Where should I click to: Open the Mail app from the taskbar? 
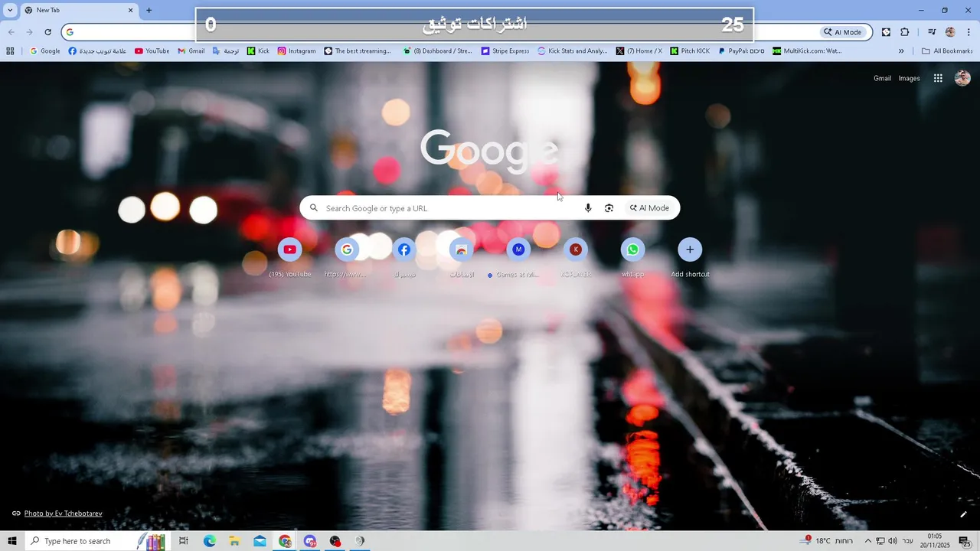pyautogui.click(x=260, y=541)
